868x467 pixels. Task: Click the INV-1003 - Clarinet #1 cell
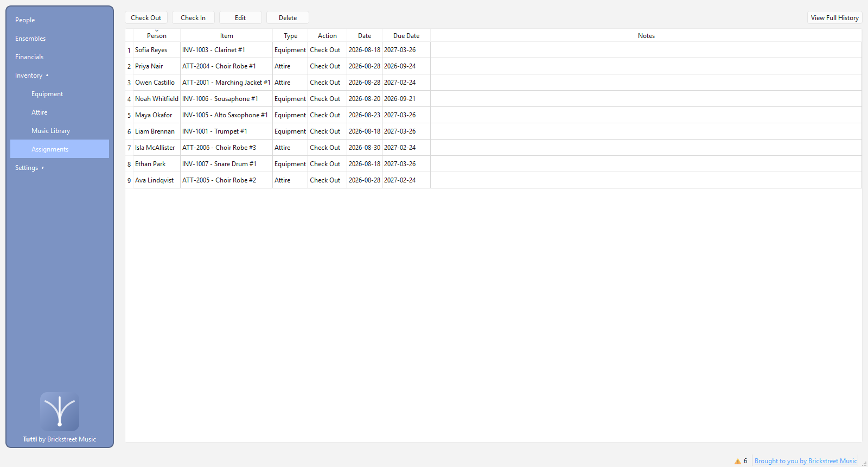click(227, 50)
